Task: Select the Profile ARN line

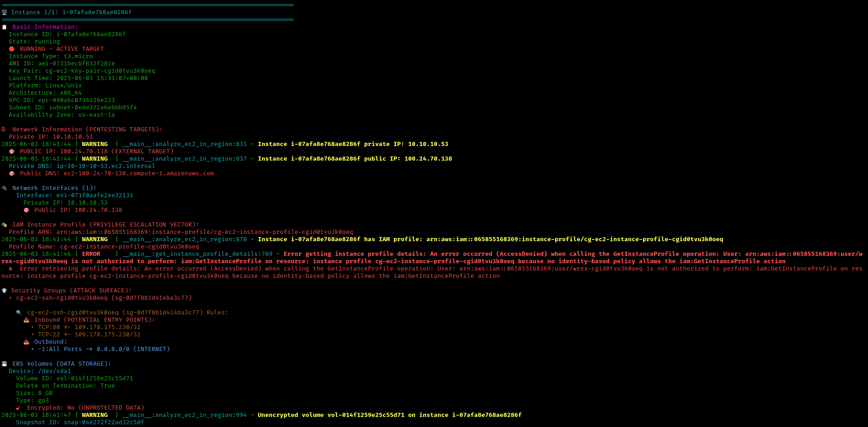Action: pyautogui.click(x=181, y=232)
